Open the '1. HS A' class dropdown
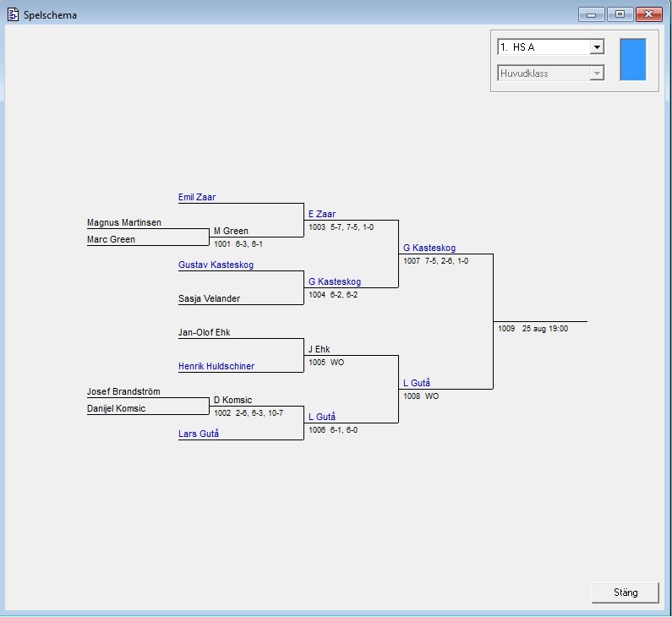Viewport: 672px width, 617px height. pos(597,47)
